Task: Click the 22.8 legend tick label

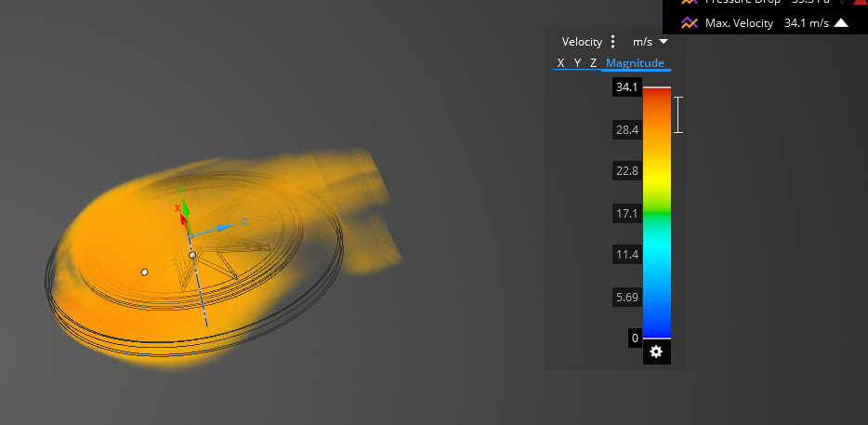Action: click(x=627, y=171)
